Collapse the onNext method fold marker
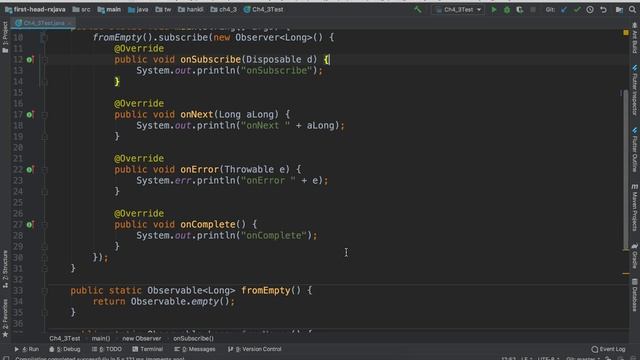 (44, 115)
